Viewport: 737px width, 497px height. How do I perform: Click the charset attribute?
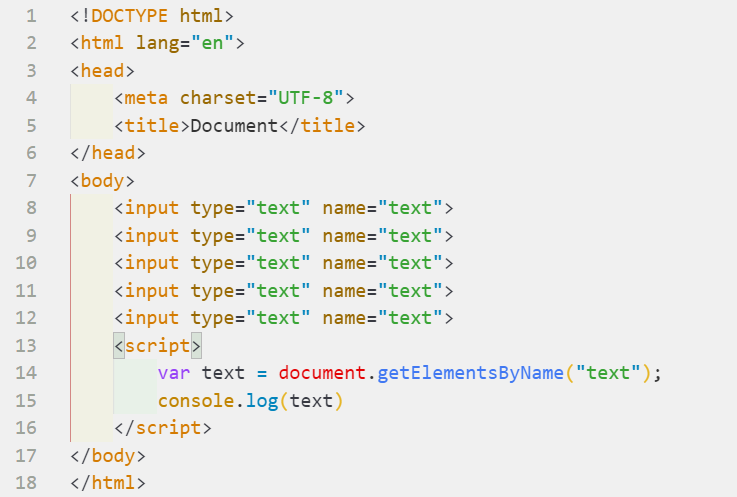(218, 98)
